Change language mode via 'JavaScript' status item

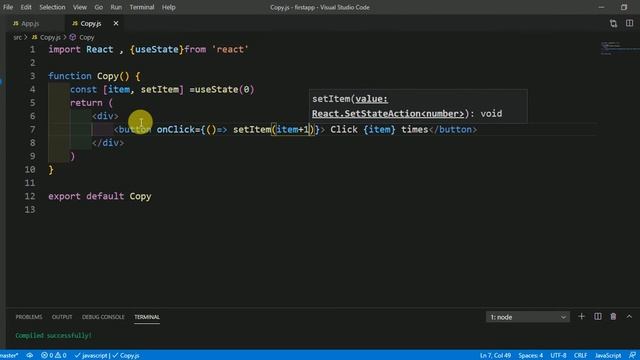pos(607,355)
